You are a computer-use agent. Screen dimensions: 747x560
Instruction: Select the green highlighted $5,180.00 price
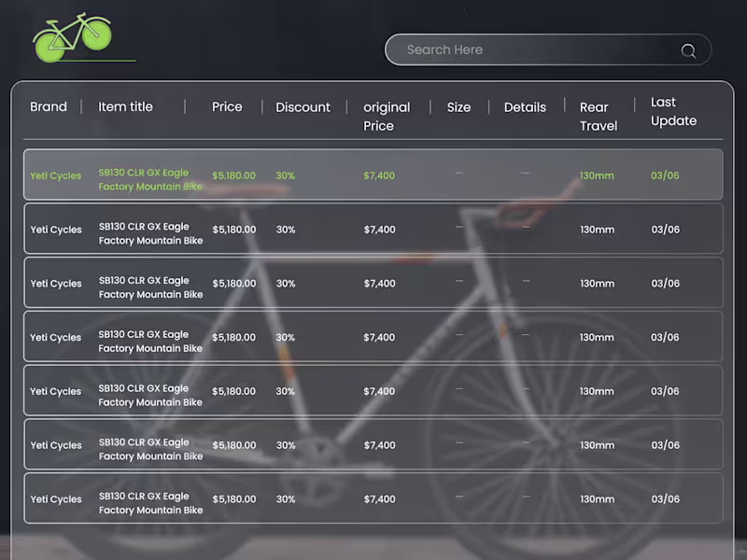(x=233, y=175)
